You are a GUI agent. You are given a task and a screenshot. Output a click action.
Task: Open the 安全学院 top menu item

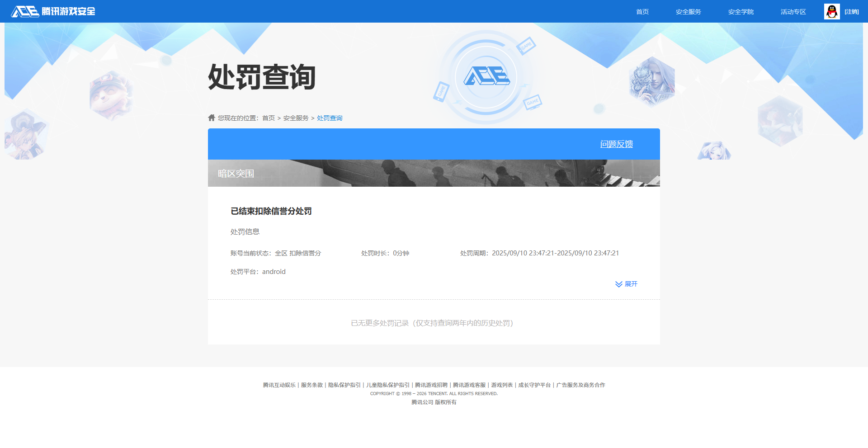click(x=741, y=12)
